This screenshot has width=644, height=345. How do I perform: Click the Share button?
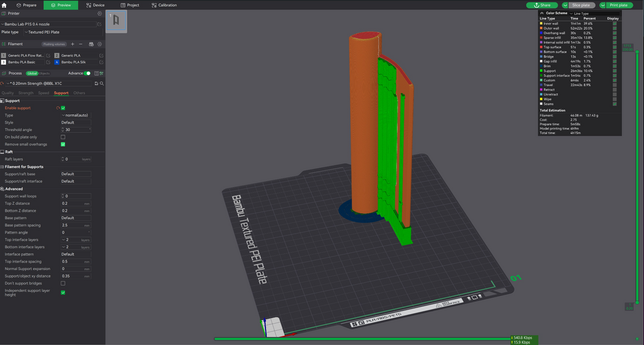pyautogui.click(x=541, y=5)
